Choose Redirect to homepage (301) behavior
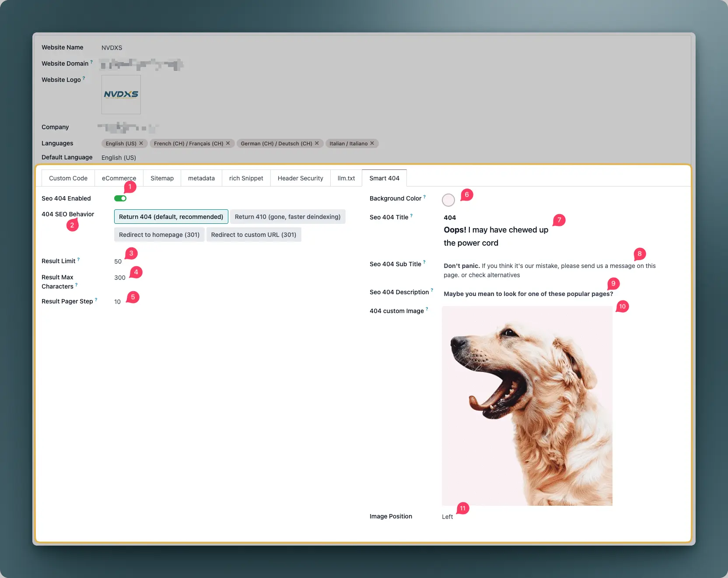This screenshot has width=728, height=578. [x=159, y=235]
